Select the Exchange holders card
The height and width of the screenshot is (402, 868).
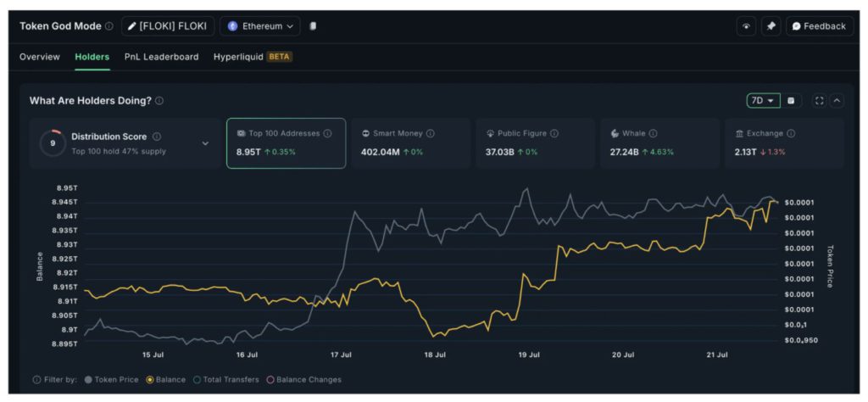click(784, 142)
